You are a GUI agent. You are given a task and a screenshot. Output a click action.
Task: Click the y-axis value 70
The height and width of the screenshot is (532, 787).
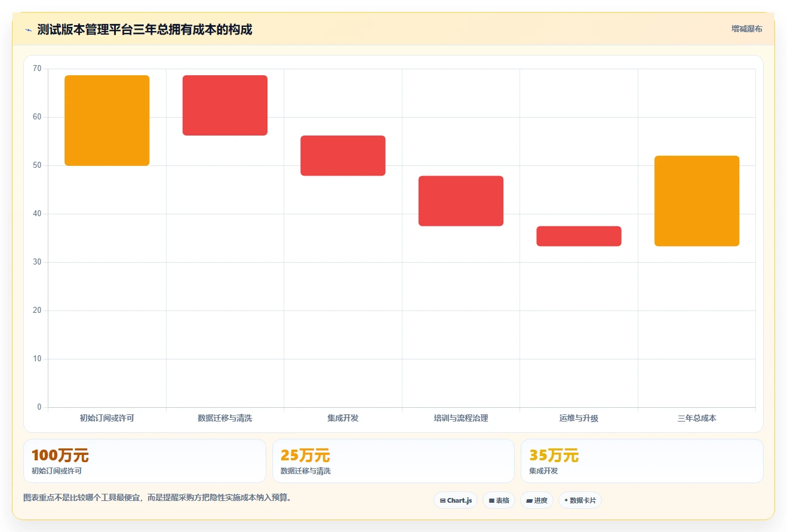tap(37, 69)
